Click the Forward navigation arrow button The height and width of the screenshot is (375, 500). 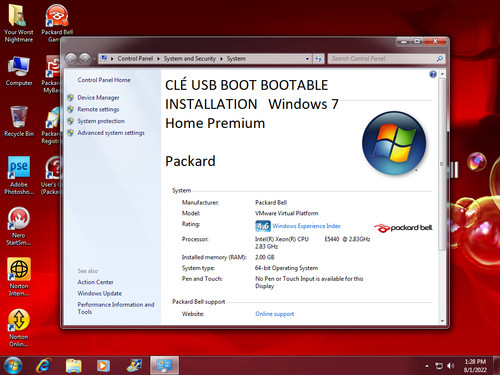click(x=85, y=59)
